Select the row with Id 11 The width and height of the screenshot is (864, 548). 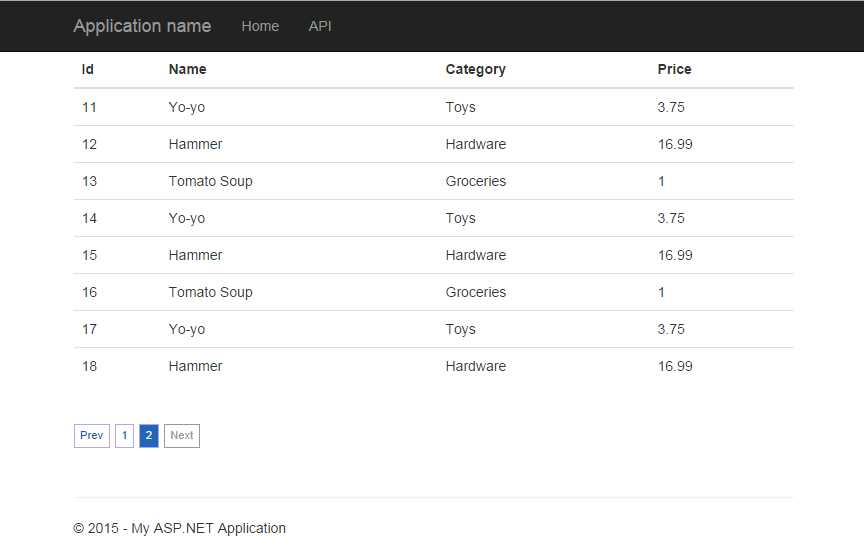pyautogui.click(x=90, y=107)
